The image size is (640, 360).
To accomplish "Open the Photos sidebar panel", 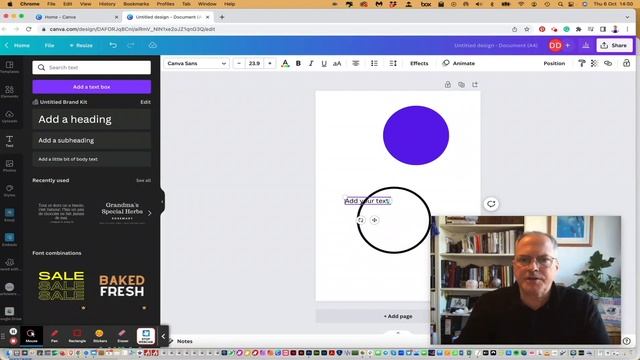I will click(x=9, y=166).
